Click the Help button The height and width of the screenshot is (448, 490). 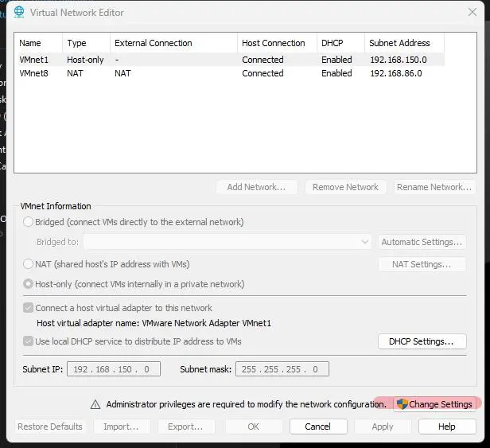pos(447,427)
